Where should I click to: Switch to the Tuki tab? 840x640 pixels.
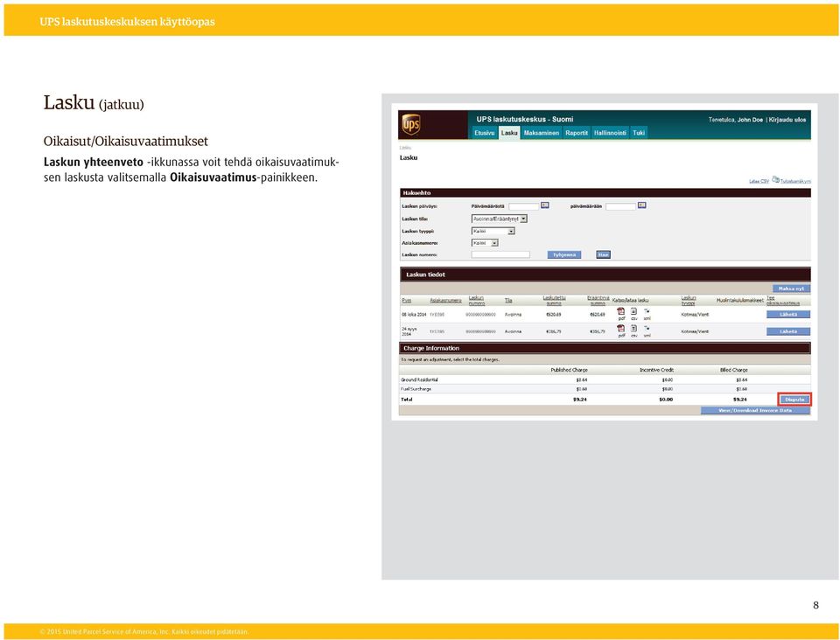click(639, 133)
